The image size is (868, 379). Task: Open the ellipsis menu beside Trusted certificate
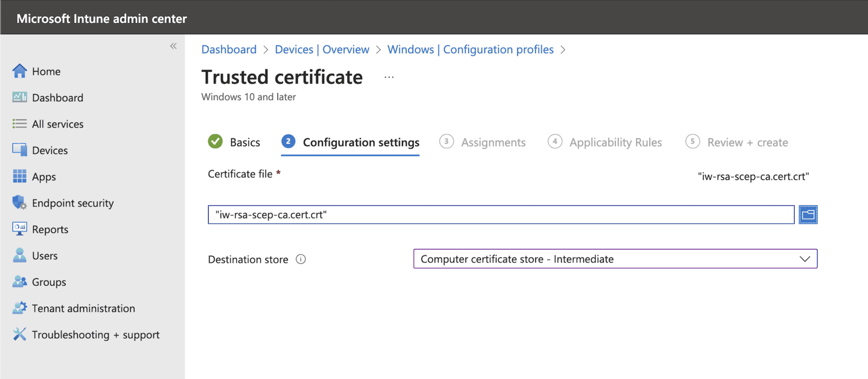389,77
